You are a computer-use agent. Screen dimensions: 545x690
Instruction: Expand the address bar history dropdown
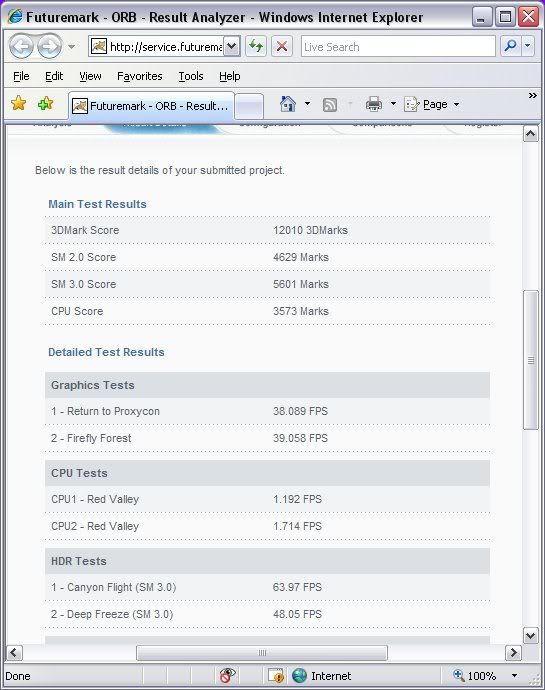click(x=232, y=47)
